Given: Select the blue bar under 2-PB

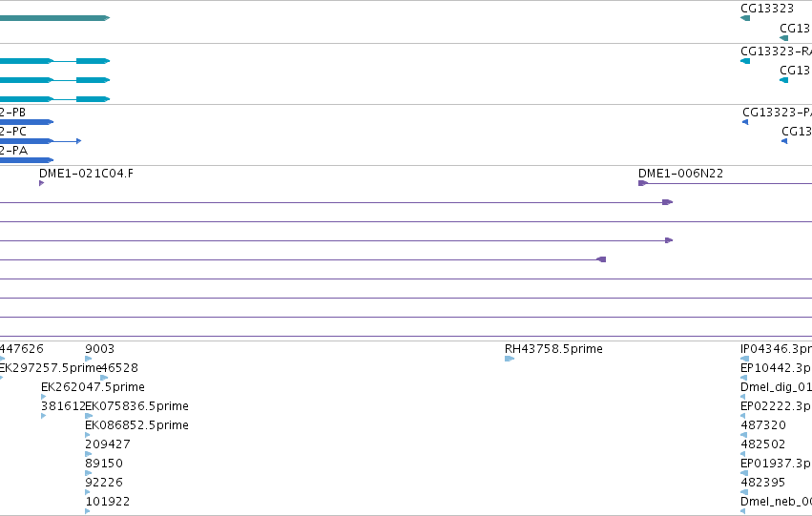Looking at the screenshot, I should [27, 122].
